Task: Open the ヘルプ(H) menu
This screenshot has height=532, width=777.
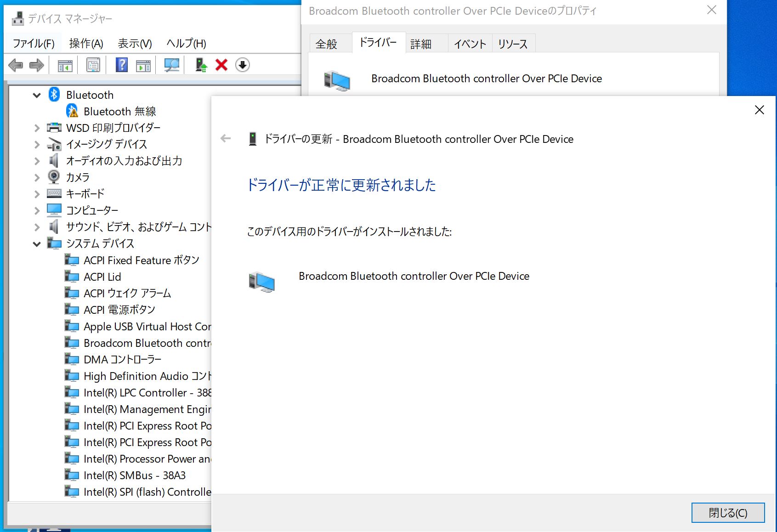Action: pos(186,43)
